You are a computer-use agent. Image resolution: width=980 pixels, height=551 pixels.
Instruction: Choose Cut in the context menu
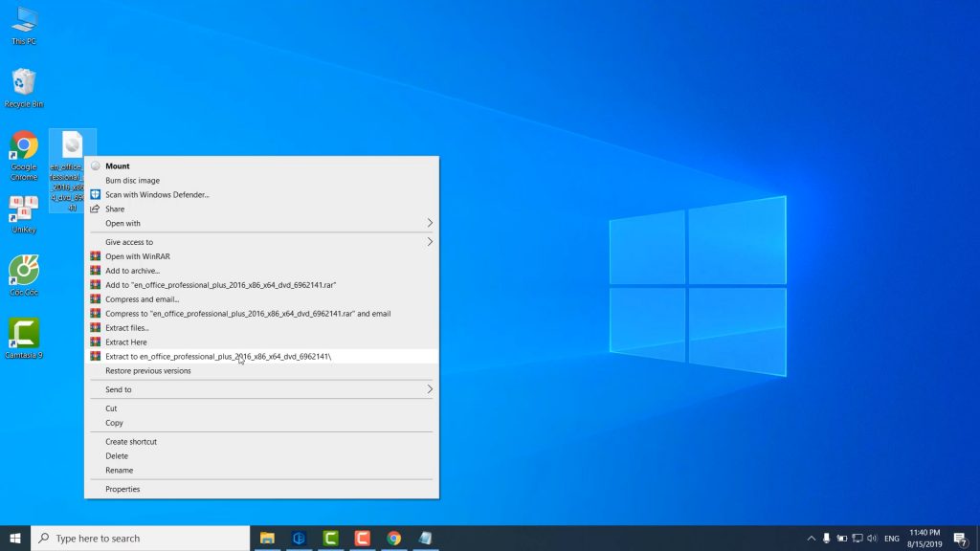tap(261, 408)
